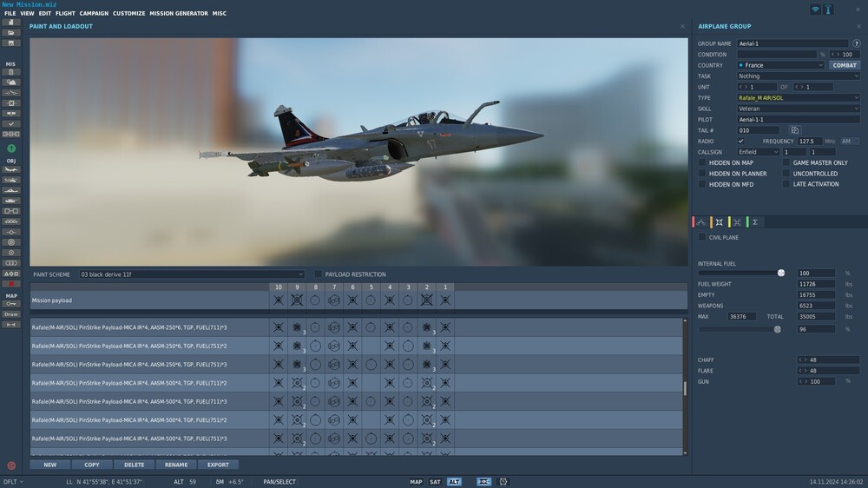Screen dimensions: 868x488
Task: Open the DFLT dropdown in the status bar
Action: tap(13, 482)
